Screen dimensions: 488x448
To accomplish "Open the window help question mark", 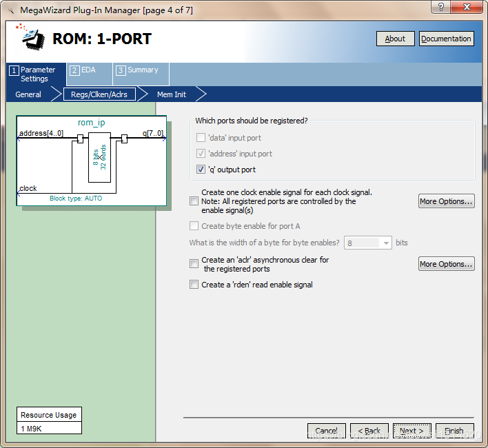I will (440, 7).
